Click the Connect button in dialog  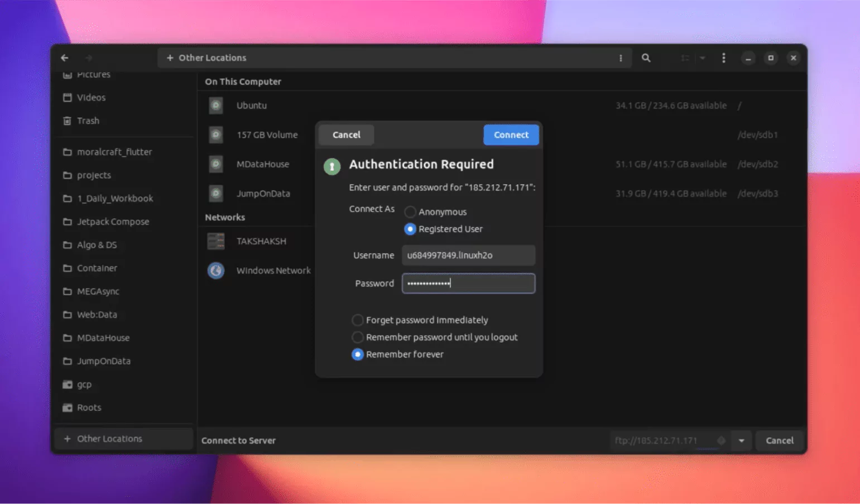(x=511, y=135)
